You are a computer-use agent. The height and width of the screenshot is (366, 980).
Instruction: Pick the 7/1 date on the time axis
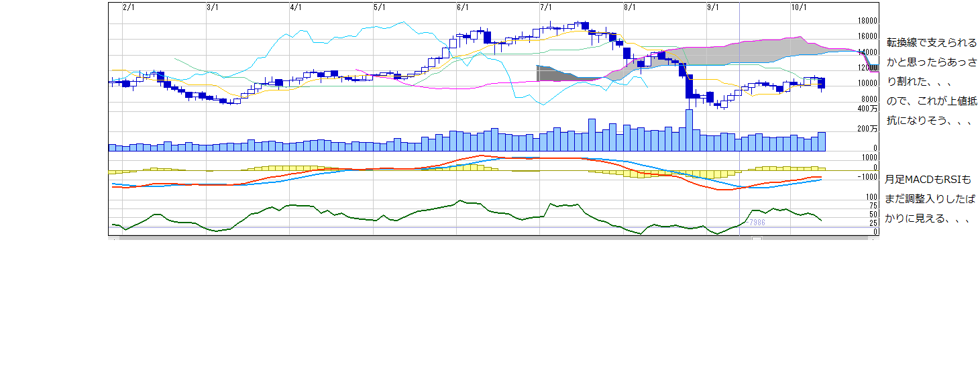click(546, 7)
